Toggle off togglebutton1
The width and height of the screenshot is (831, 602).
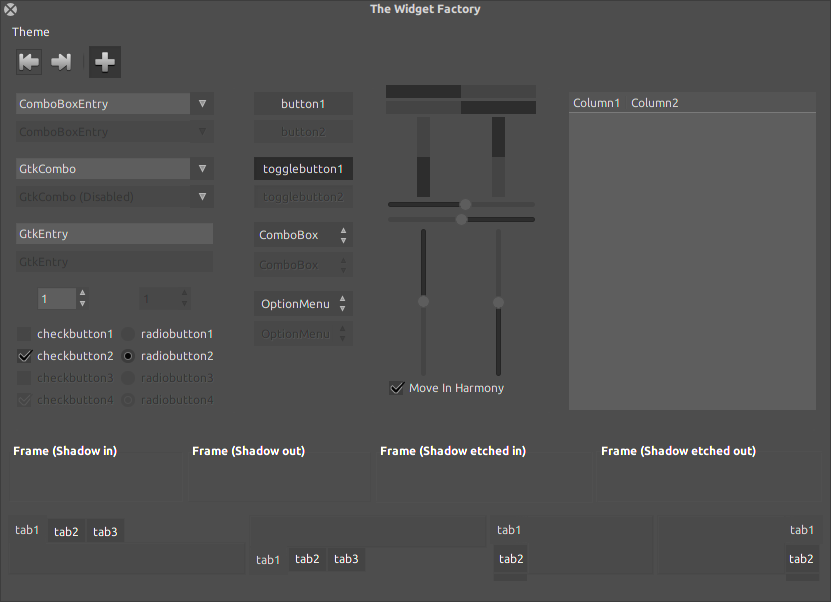click(x=303, y=169)
